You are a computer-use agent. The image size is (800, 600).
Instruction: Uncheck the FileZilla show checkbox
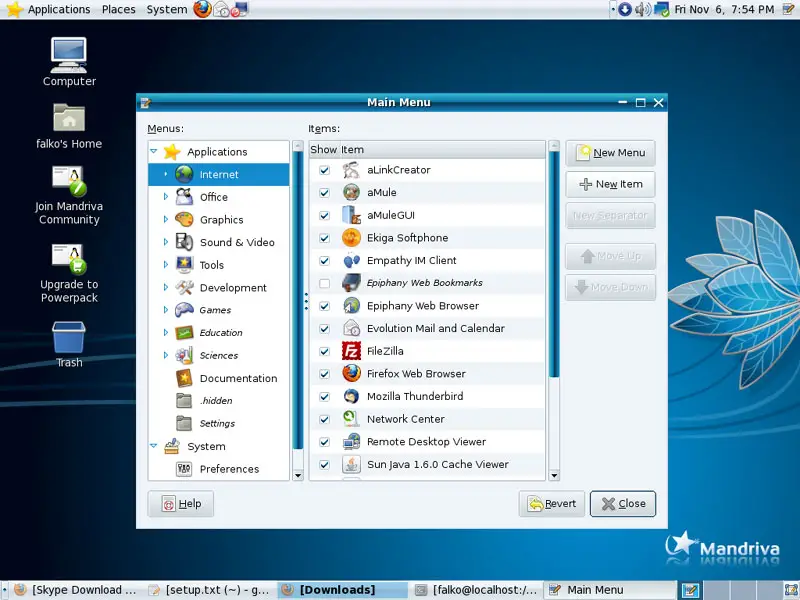coord(324,351)
